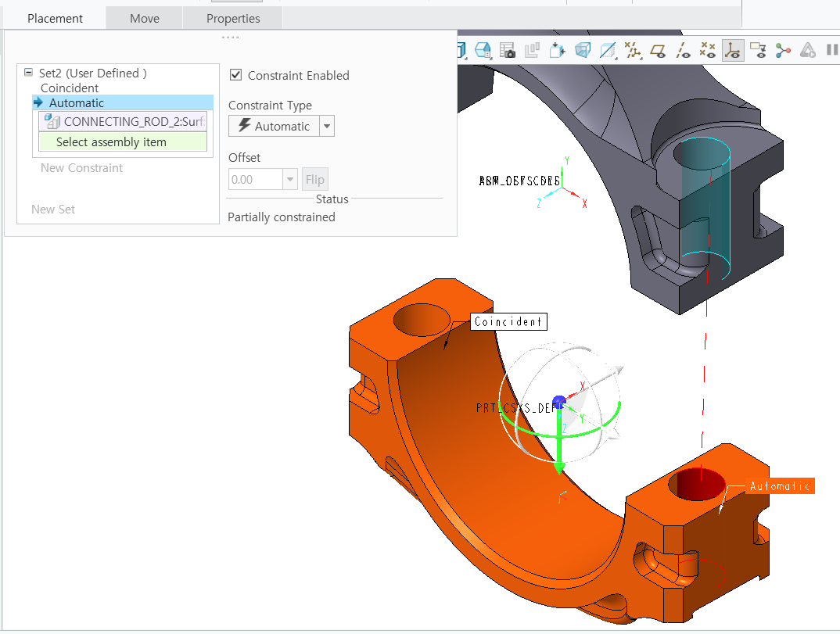840x634 pixels.
Task: Click the greyed layers display icon
Action: click(532, 50)
